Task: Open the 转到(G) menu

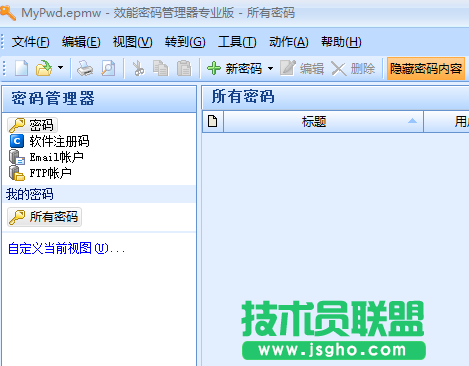Action: pyautogui.click(x=185, y=42)
